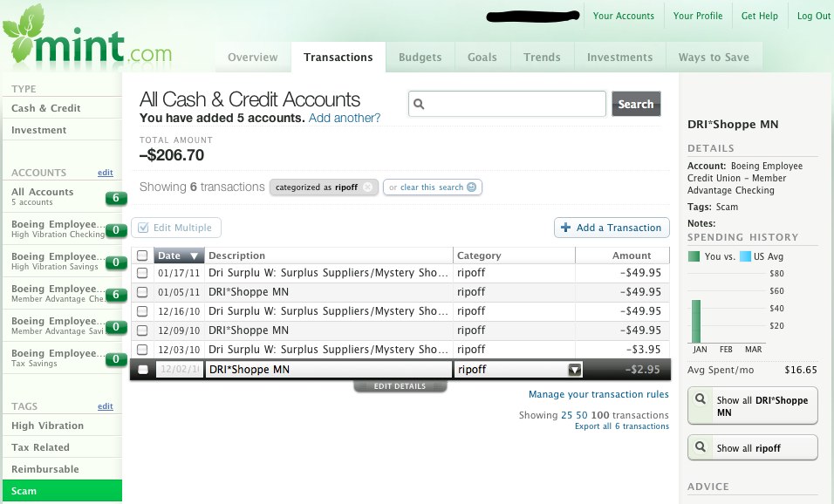Viewport: 834px width, 504px height.
Task: Click the 'Add another?' link
Action: [x=345, y=118]
